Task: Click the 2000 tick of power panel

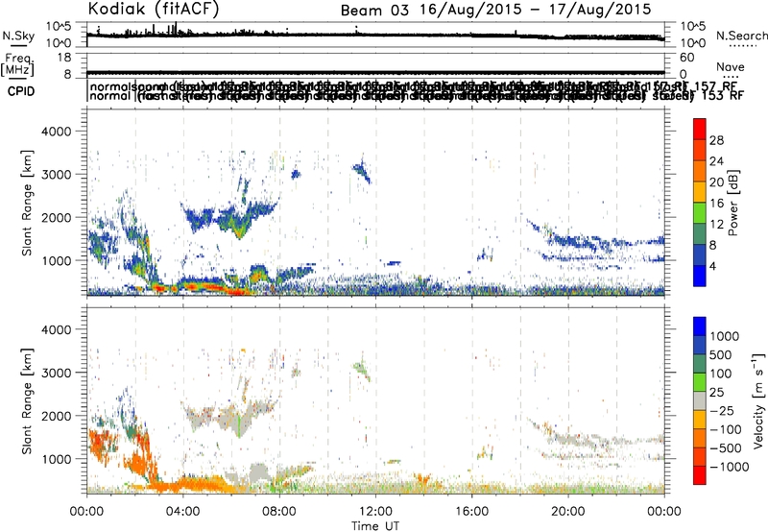Action: point(55,217)
